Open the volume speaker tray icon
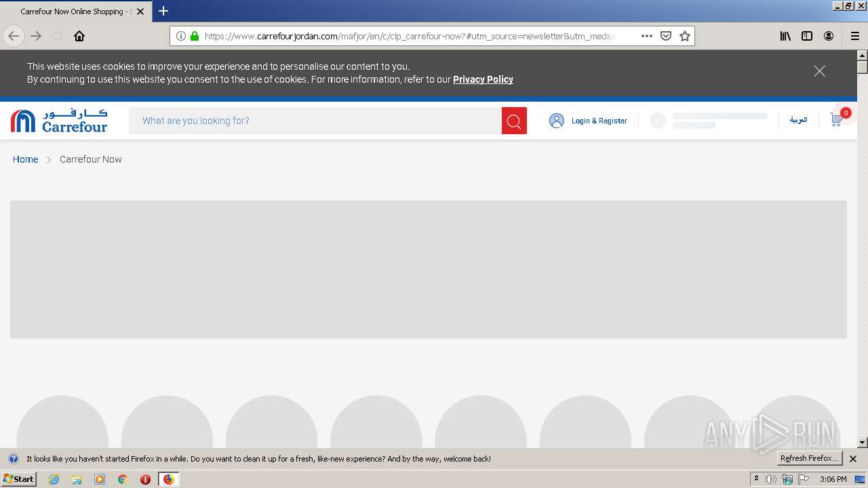Image resolution: width=868 pixels, height=488 pixels. pos(771,479)
